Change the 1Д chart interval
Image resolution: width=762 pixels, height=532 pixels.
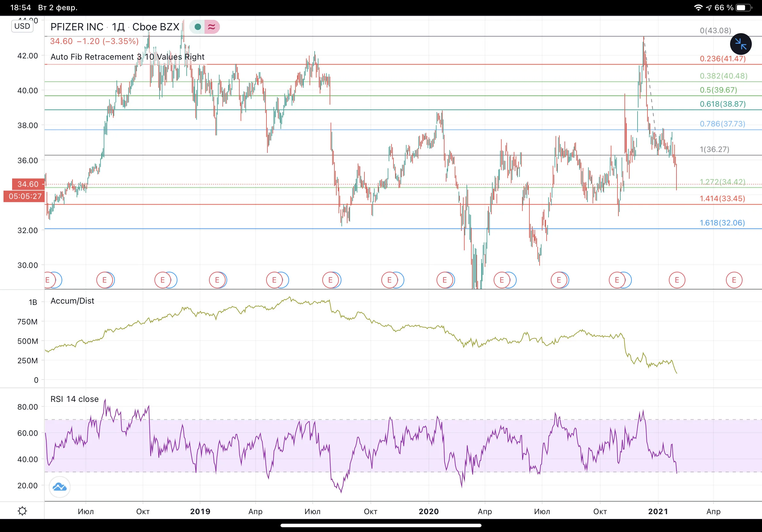point(118,27)
